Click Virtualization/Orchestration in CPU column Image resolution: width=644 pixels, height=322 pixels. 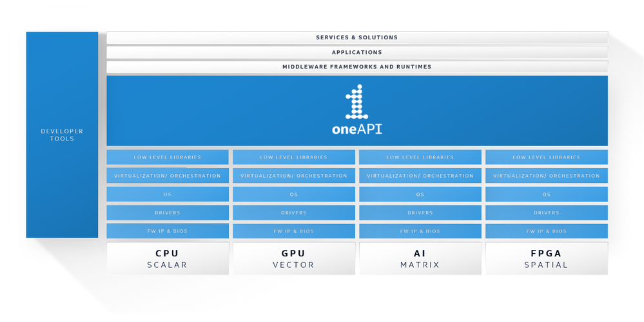click(168, 176)
